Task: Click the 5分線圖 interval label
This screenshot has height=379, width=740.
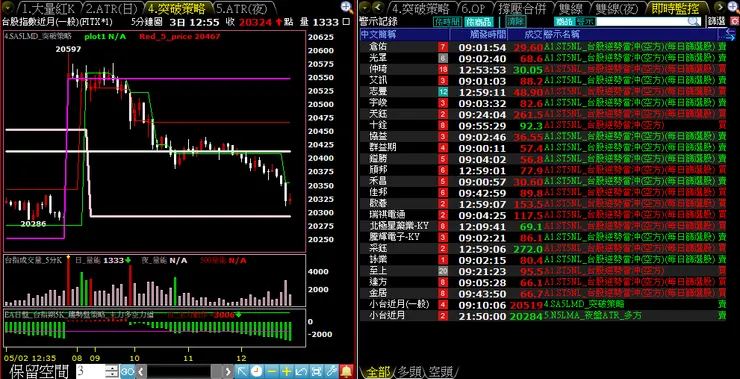Action: (146, 22)
